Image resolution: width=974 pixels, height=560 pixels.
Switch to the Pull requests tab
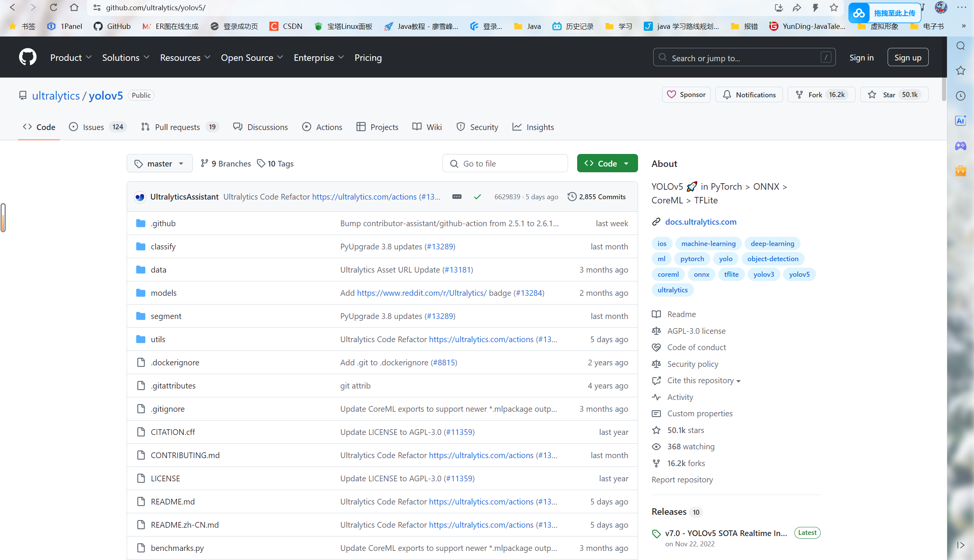180,127
